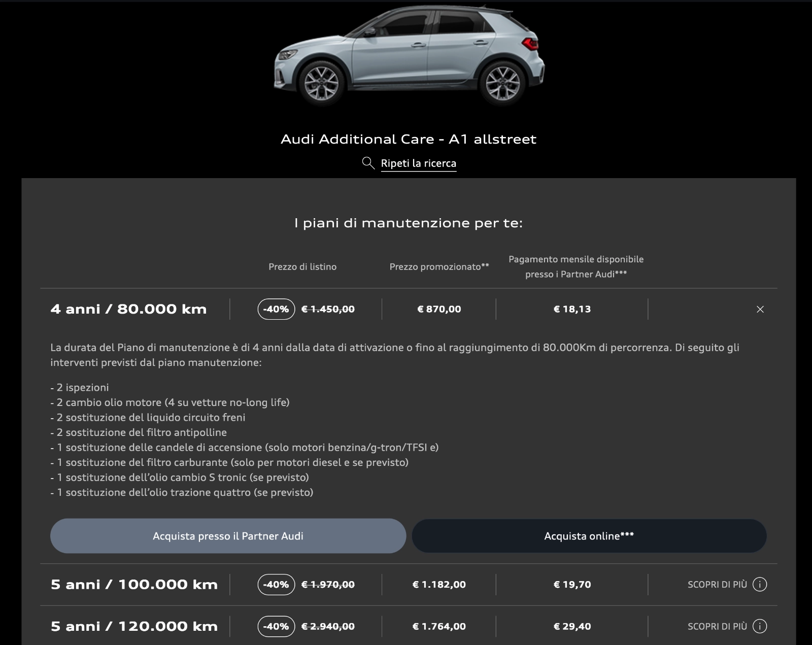Viewport: 812px width, 645px height.
Task: Expand Scopri di più for 100.000 km plan
Action: [717, 585]
